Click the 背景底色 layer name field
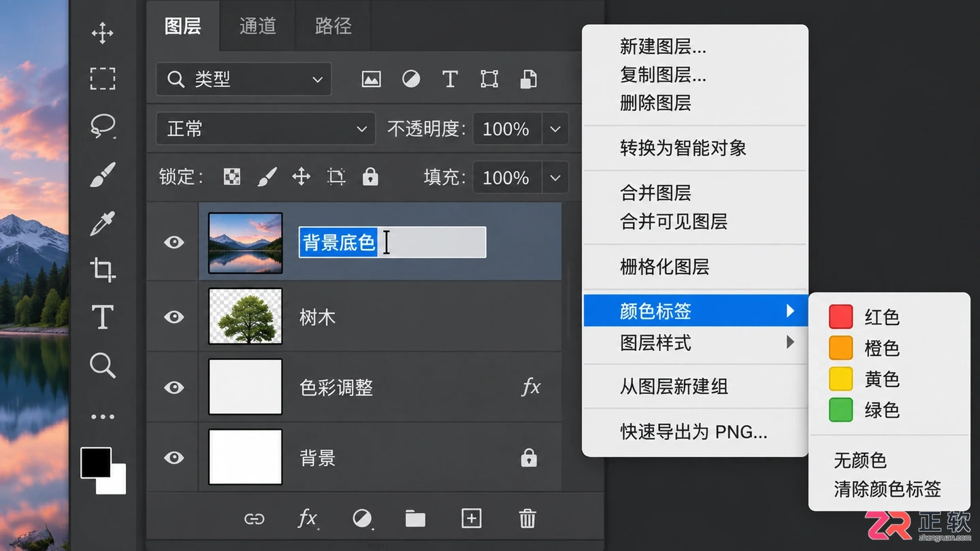The width and height of the screenshot is (980, 551). click(393, 242)
